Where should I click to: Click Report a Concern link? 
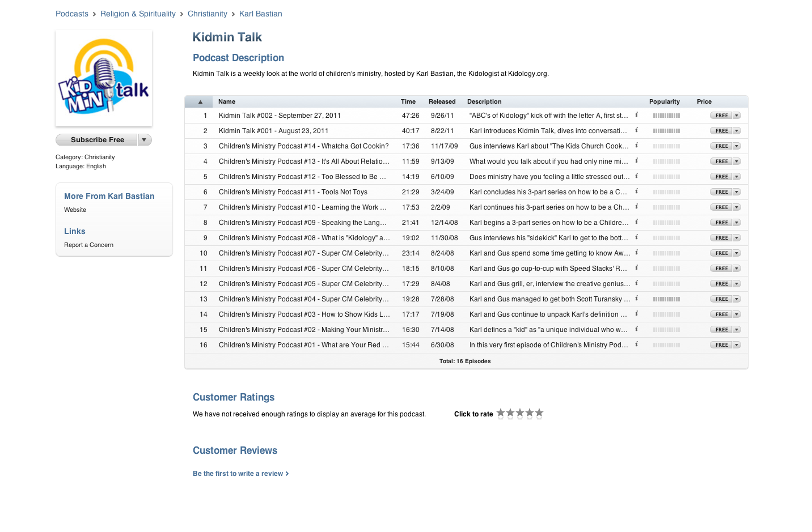[x=89, y=245]
